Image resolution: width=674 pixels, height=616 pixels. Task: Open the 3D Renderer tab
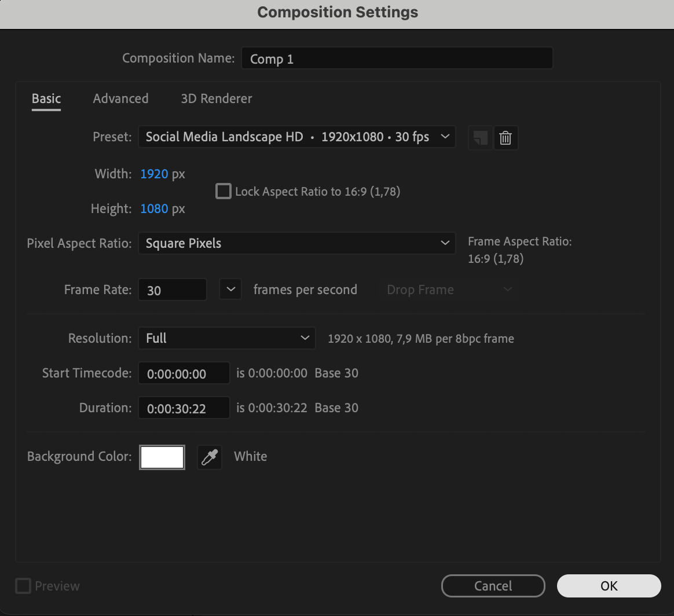point(216,98)
